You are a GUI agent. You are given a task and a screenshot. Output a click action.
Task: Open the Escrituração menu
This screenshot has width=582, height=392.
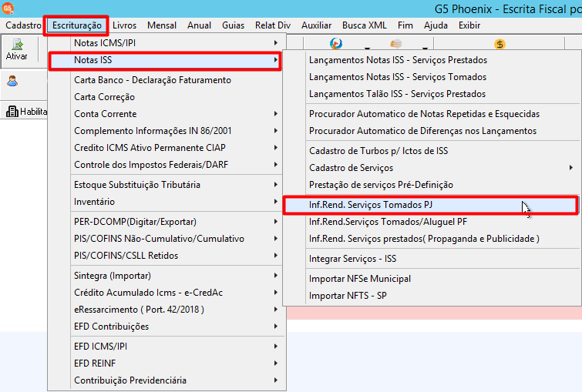(77, 25)
